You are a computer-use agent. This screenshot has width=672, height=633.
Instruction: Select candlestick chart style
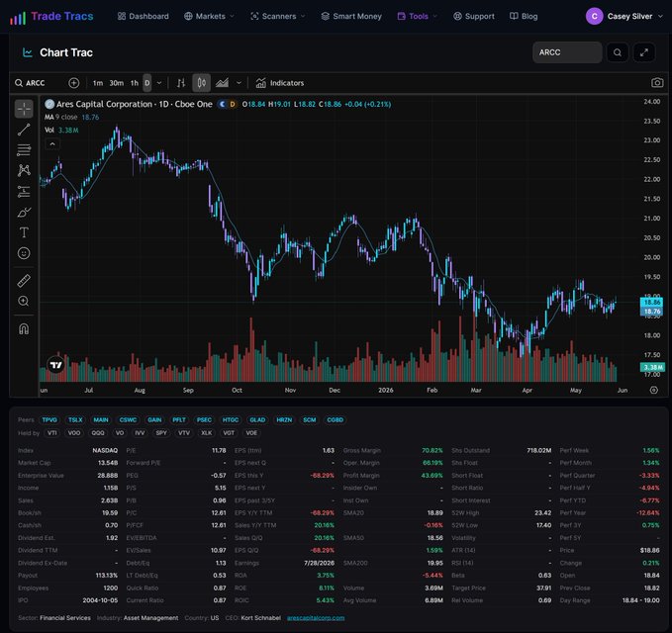pos(202,83)
